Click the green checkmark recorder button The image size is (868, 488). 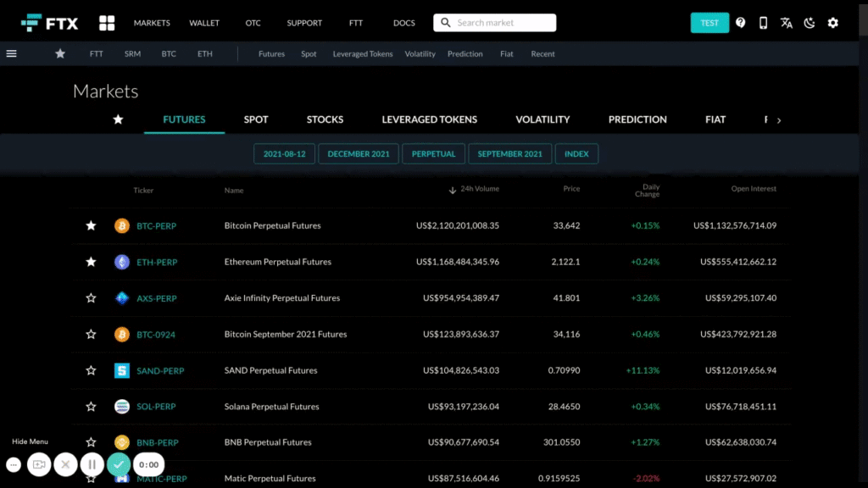pyautogui.click(x=119, y=464)
